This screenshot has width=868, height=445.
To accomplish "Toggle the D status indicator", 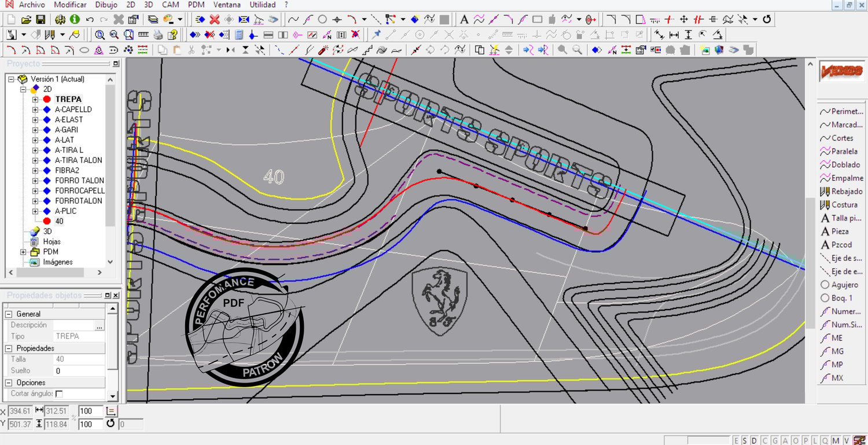I will tap(754, 441).
